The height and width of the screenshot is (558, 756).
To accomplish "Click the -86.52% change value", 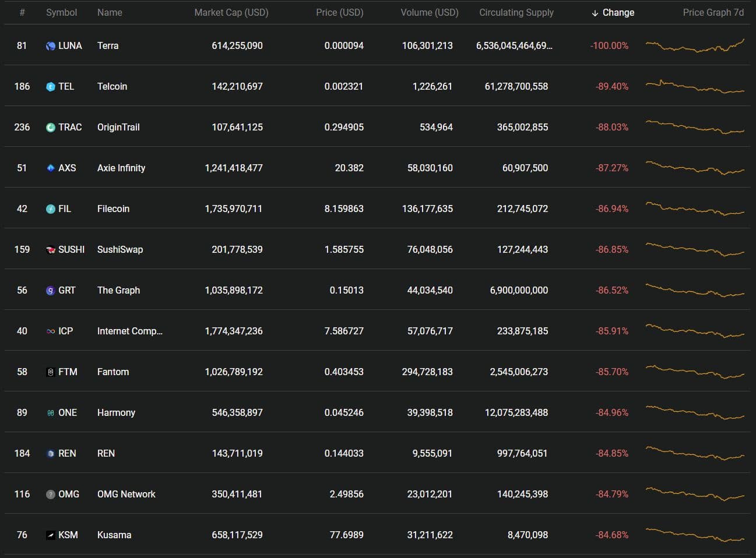I will (x=611, y=290).
